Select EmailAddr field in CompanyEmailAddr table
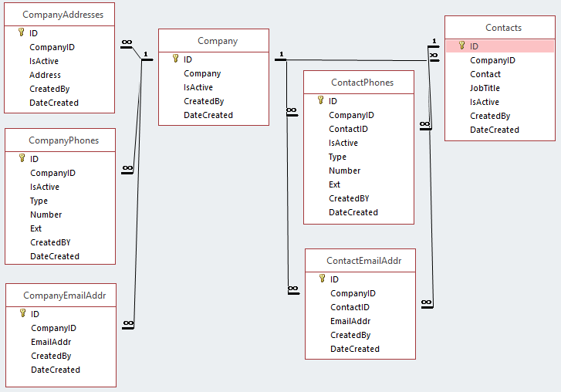The height and width of the screenshot is (392, 561). [51, 343]
